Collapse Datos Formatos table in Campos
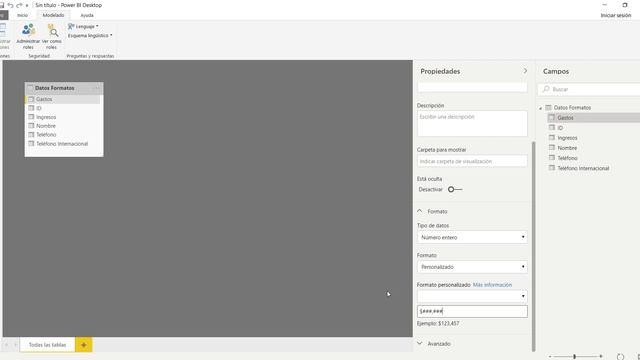Viewport: 640px width, 360px height. point(540,108)
